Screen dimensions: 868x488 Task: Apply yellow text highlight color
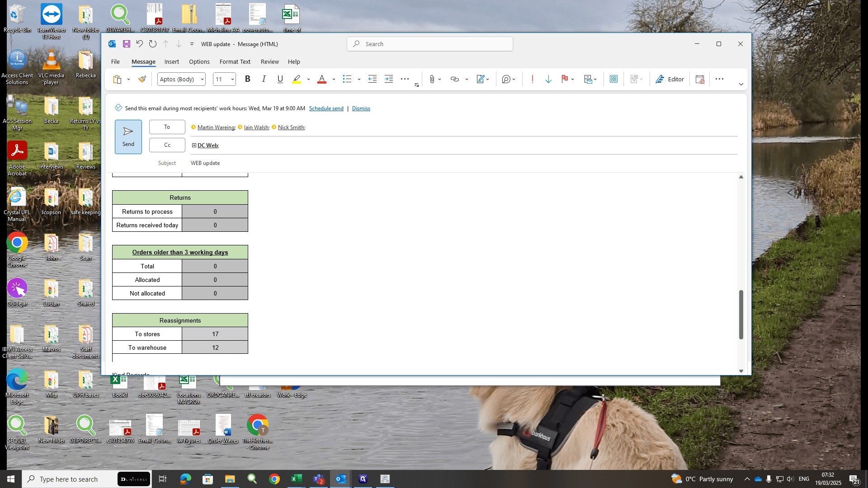297,79
